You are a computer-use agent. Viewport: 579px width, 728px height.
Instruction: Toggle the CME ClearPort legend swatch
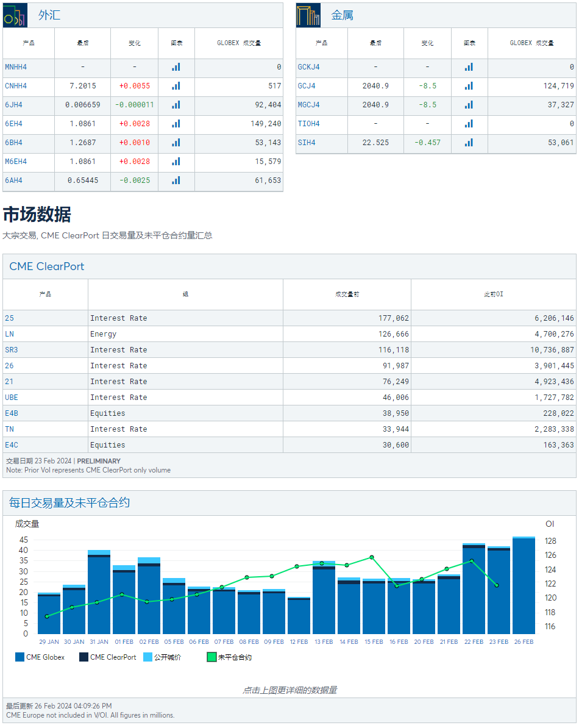[x=83, y=657]
